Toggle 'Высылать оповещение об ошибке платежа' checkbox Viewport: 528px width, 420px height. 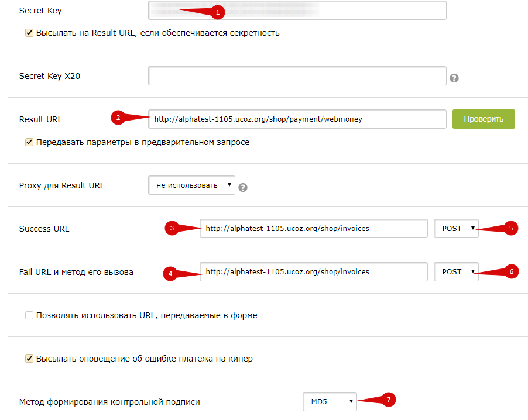coord(29,359)
